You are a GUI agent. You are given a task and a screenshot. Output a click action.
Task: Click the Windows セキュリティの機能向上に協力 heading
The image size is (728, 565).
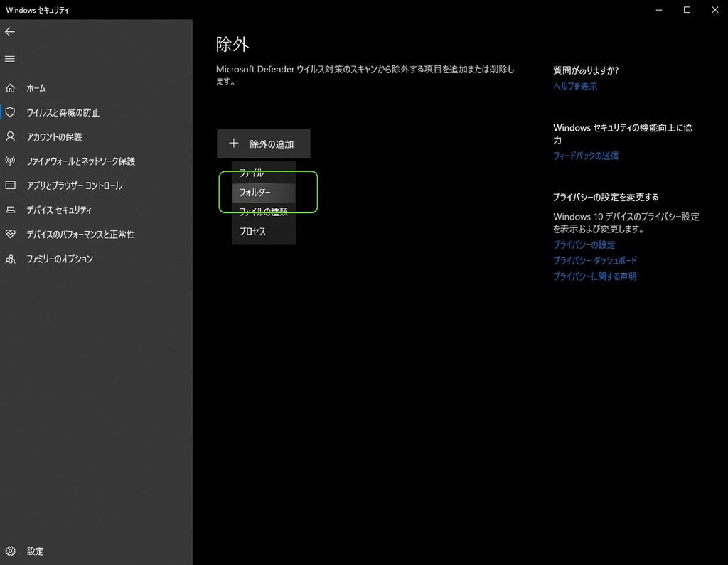point(623,134)
